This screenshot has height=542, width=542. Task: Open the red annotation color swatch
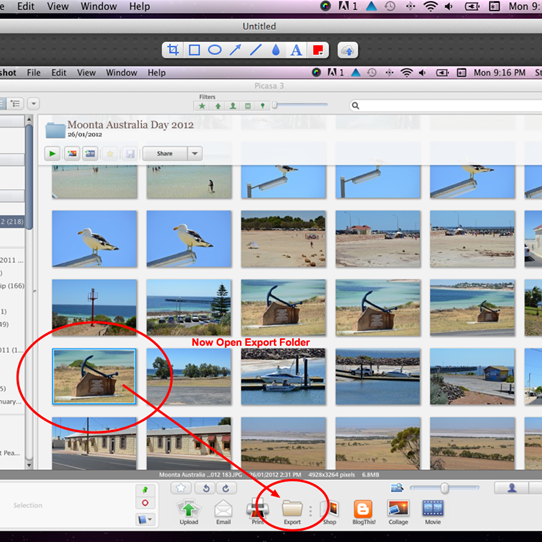[x=318, y=50]
